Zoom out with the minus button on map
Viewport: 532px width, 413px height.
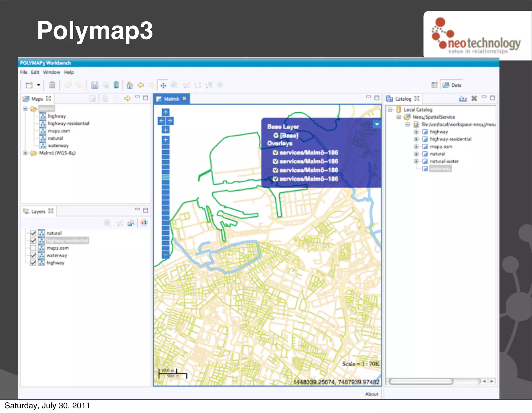166,254
